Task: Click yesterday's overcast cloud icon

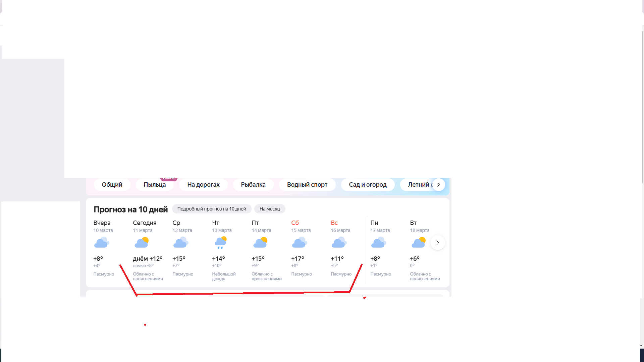Action: pos(102,242)
